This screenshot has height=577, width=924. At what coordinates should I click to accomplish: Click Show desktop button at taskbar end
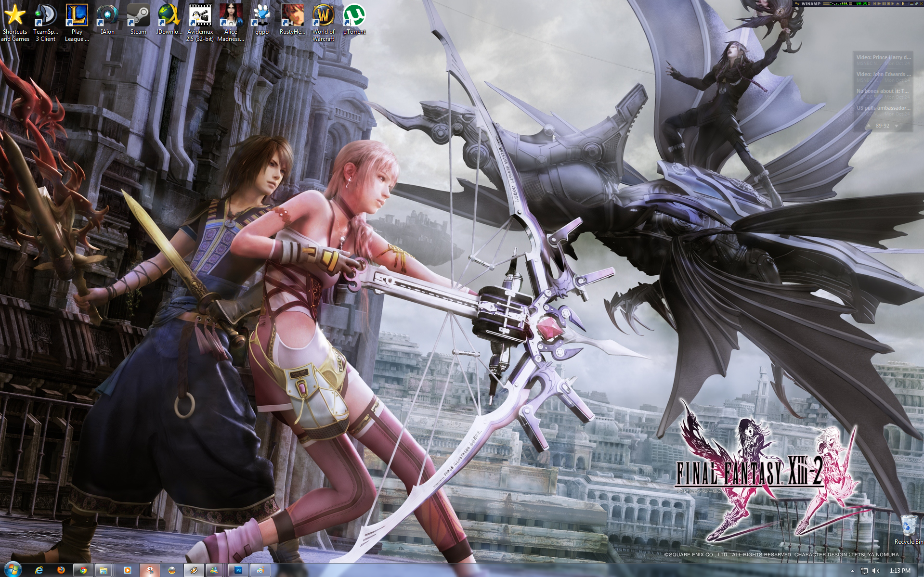920,571
